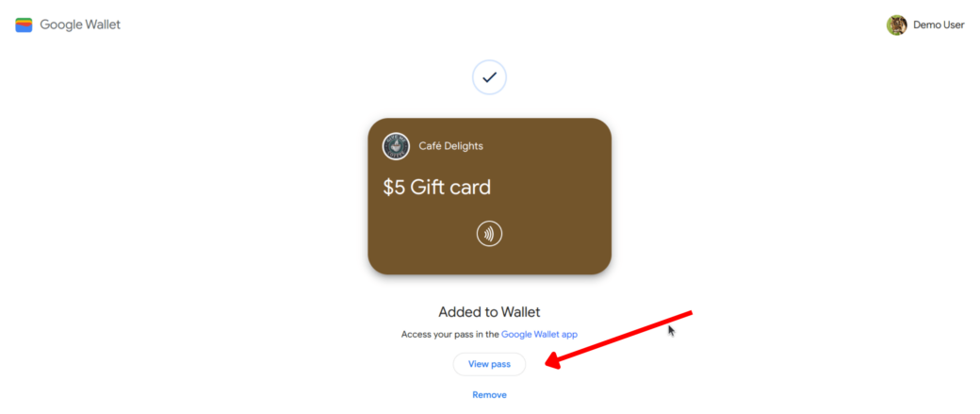
Task: Select the Café Delights round logo
Action: coord(396,146)
